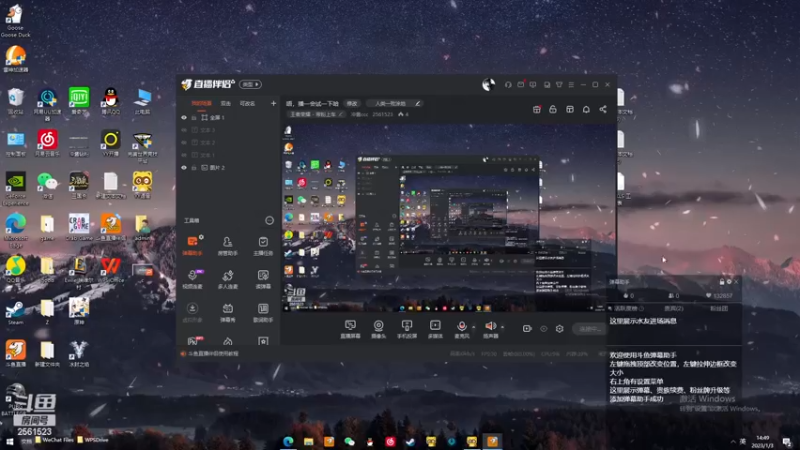The image size is (800, 450).
Task: Open the 工具箱 more options circle button
Action: point(269,220)
